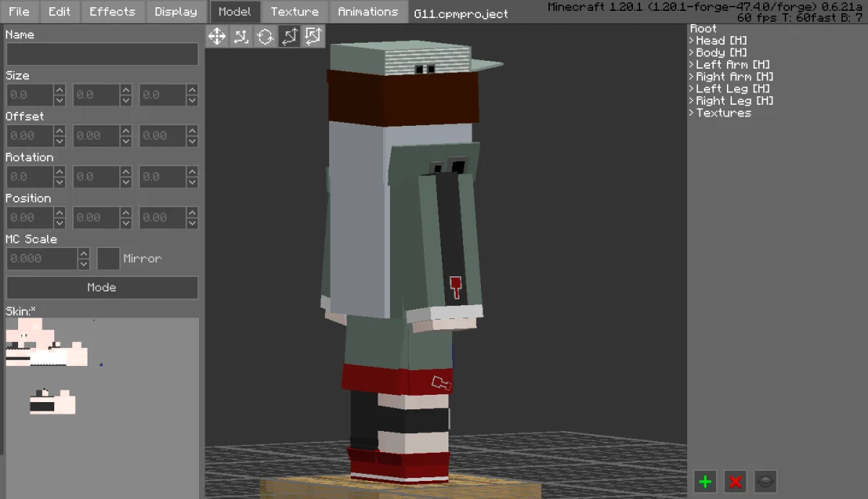Increase the first Size value with up arrow
Viewport: 868px width, 499px height.
click(x=60, y=90)
